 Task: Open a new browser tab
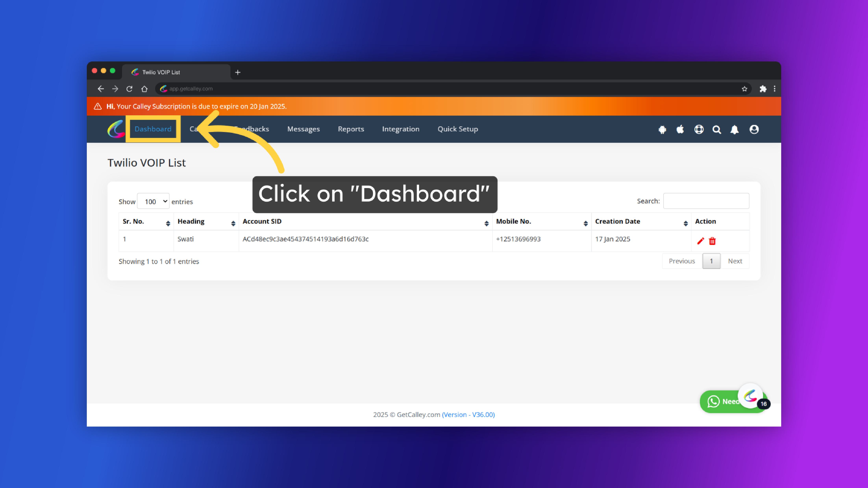point(238,72)
